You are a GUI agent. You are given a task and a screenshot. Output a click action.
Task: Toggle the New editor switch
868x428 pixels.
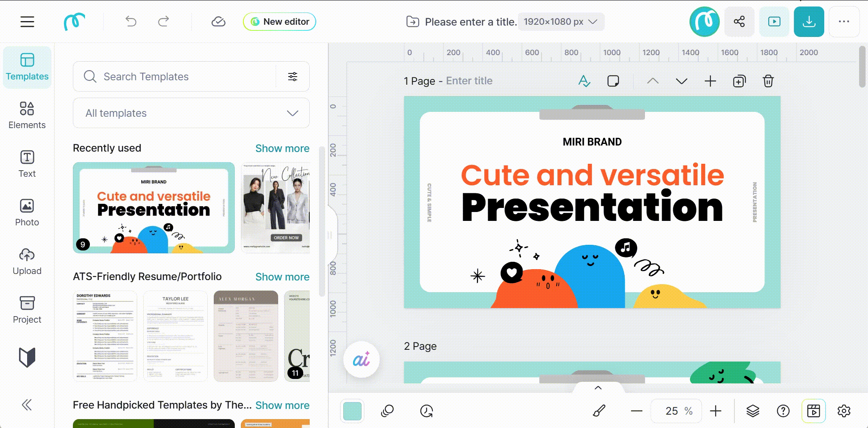(x=279, y=21)
